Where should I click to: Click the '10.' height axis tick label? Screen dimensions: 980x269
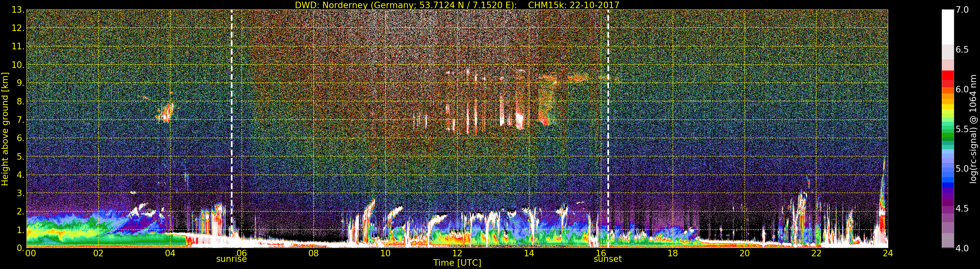point(18,65)
